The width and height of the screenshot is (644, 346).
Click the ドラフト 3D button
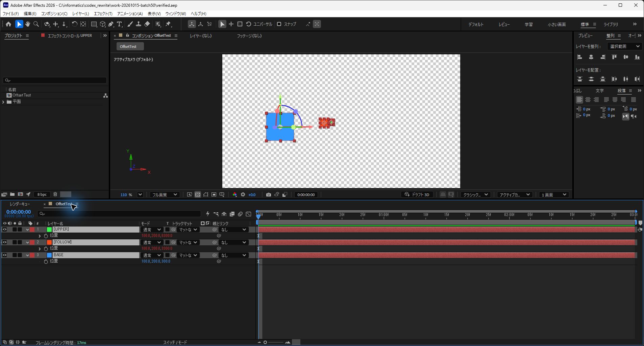coord(417,195)
